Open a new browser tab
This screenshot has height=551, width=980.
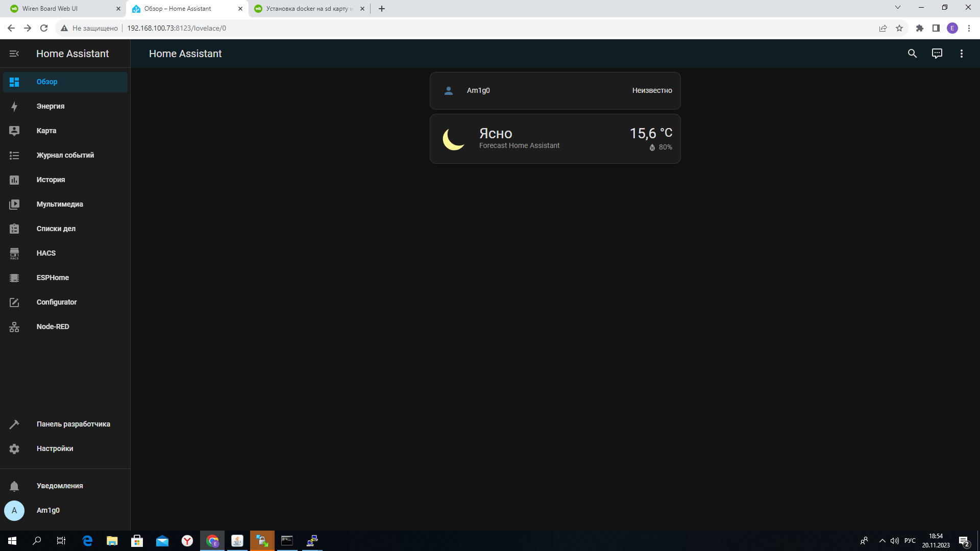point(382,9)
